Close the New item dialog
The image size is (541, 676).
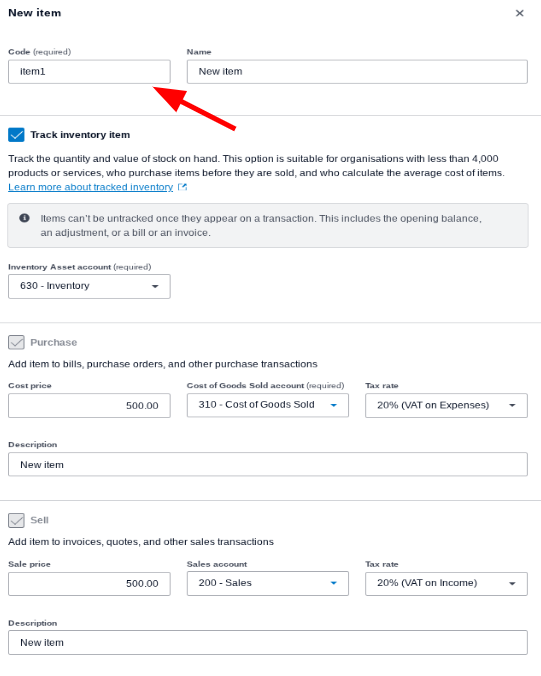click(519, 13)
